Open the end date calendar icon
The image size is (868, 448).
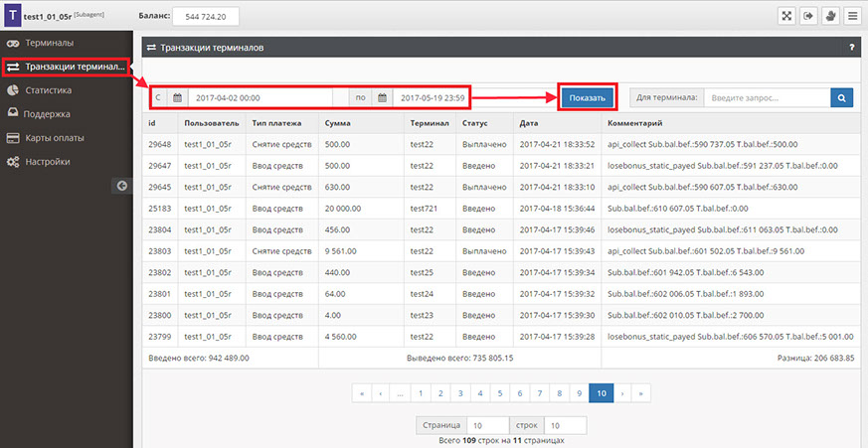click(382, 98)
